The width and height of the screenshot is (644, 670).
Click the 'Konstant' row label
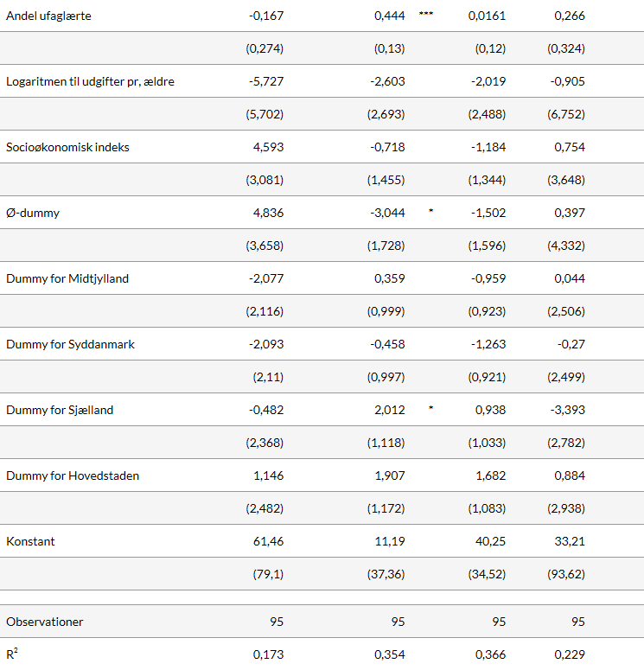click(31, 541)
